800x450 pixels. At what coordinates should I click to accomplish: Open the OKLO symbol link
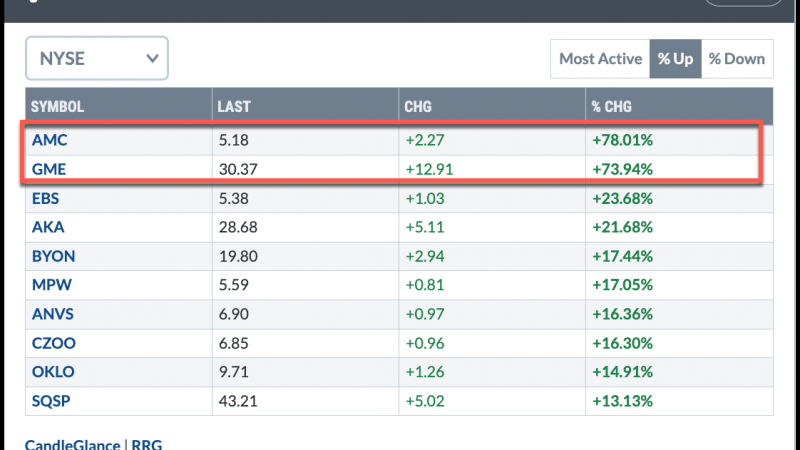pos(53,371)
